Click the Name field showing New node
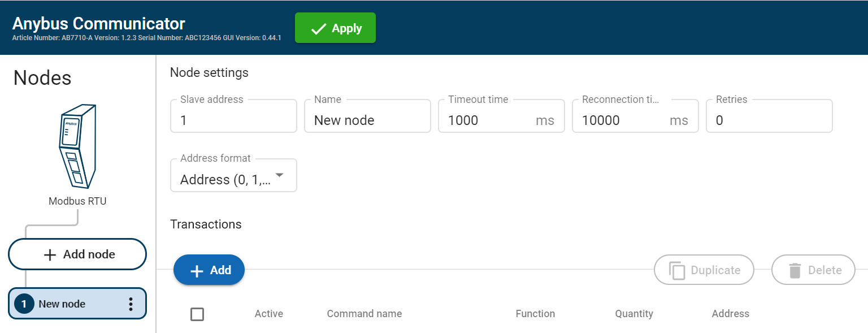Image resolution: width=868 pixels, height=333 pixels. [x=367, y=119]
